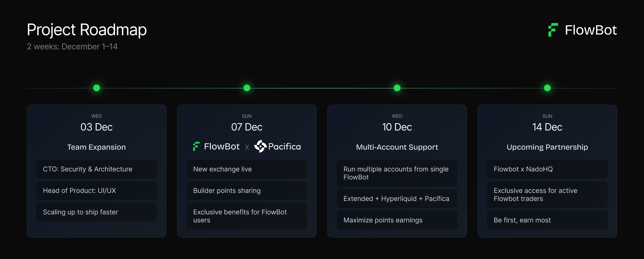
Task: Open the Head of Product: UI/UX item
Action: pos(97,191)
